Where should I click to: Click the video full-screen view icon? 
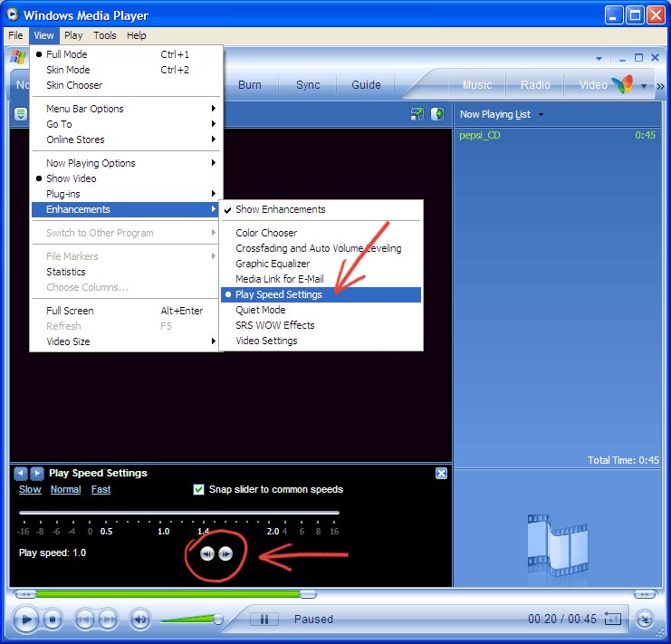pyautogui.click(x=417, y=114)
